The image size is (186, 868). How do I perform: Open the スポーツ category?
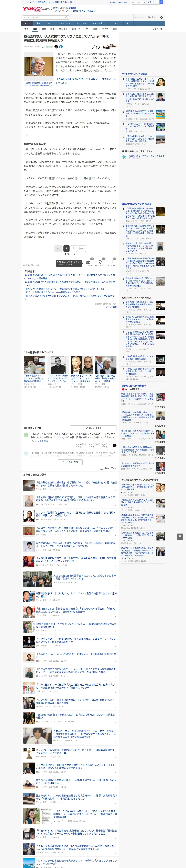(76, 29)
